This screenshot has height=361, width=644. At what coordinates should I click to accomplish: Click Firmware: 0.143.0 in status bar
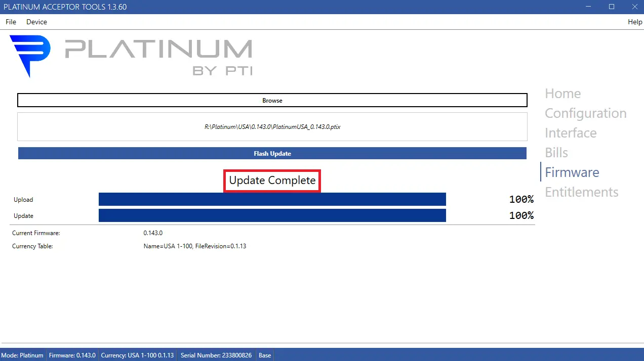click(x=72, y=355)
